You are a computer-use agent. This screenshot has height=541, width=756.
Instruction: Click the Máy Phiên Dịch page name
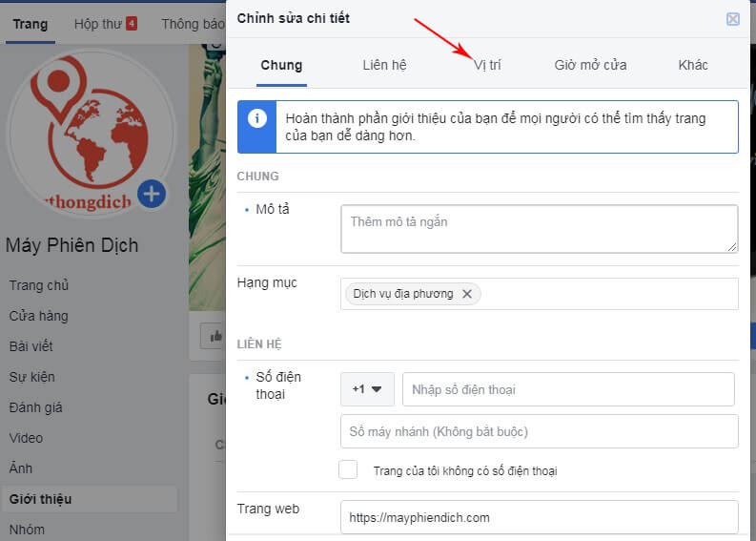(x=72, y=245)
